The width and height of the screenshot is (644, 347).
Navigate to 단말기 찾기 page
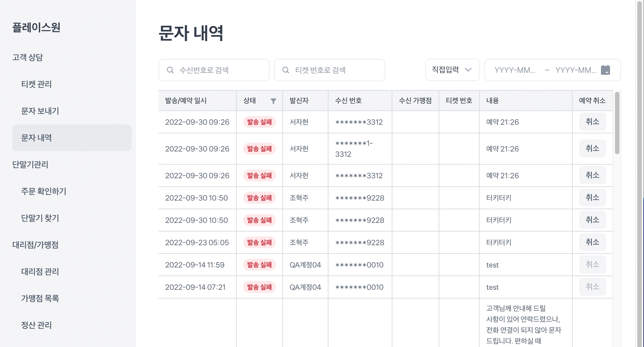tap(40, 218)
